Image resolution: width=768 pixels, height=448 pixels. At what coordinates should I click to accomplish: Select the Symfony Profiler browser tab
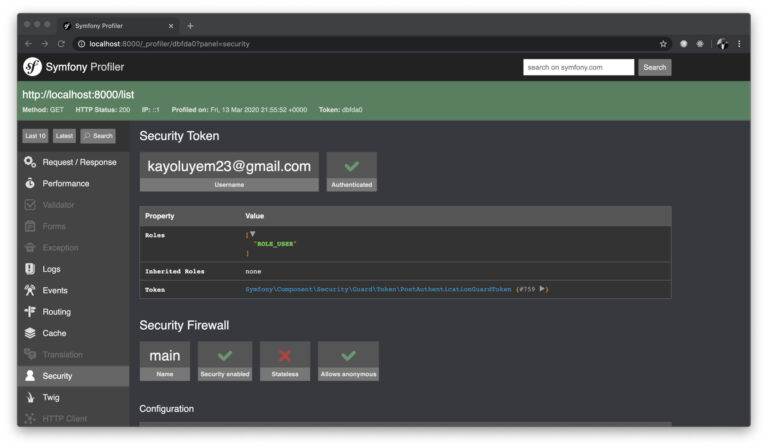118,26
